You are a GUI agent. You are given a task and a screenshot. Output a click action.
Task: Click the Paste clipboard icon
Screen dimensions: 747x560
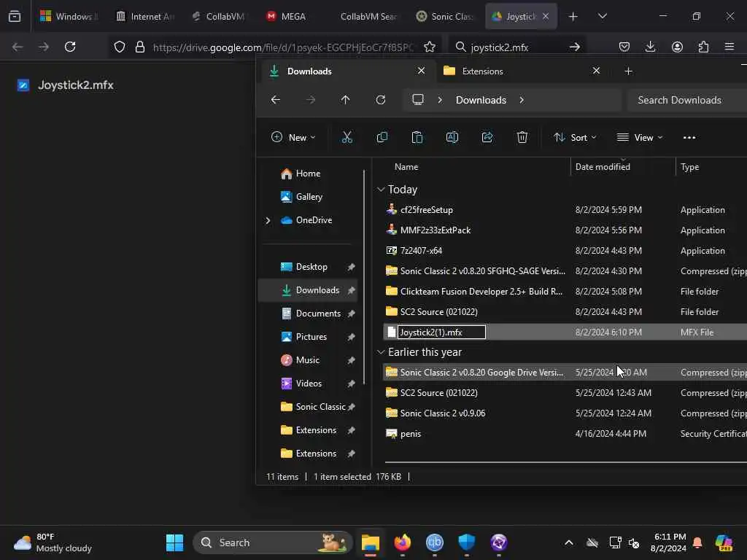coord(417,138)
